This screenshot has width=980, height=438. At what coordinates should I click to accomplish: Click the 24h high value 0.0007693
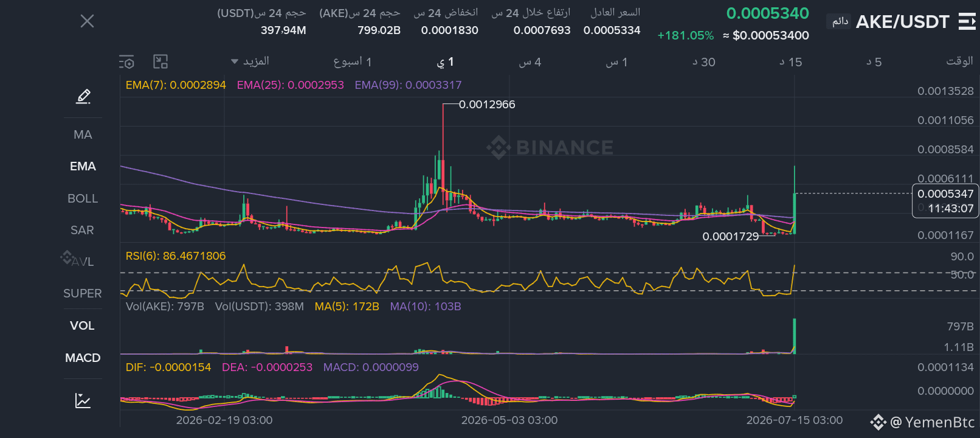coord(542,30)
